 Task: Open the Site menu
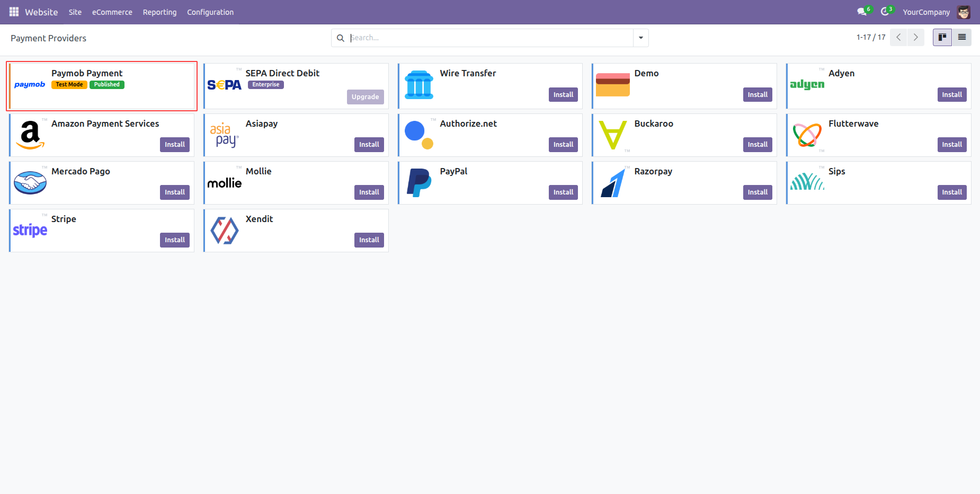pos(75,12)
